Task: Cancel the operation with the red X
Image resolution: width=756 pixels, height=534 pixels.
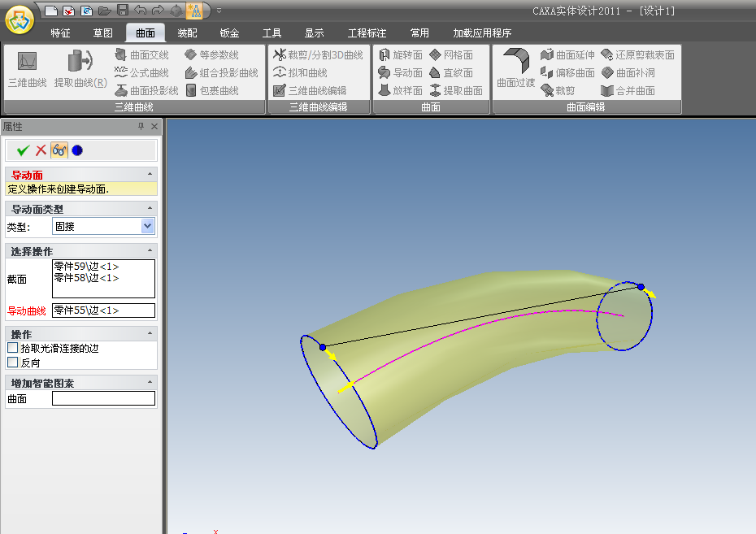Action: [x=41, y=150]
